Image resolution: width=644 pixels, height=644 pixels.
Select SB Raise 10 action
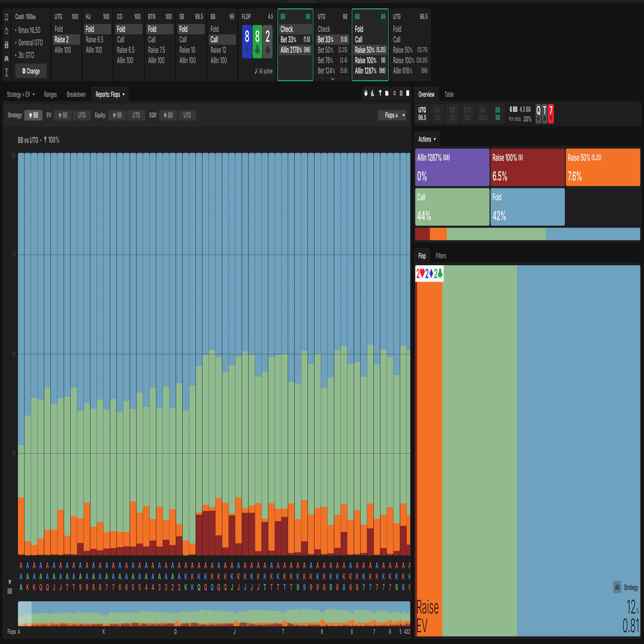(x=191, y=50)
